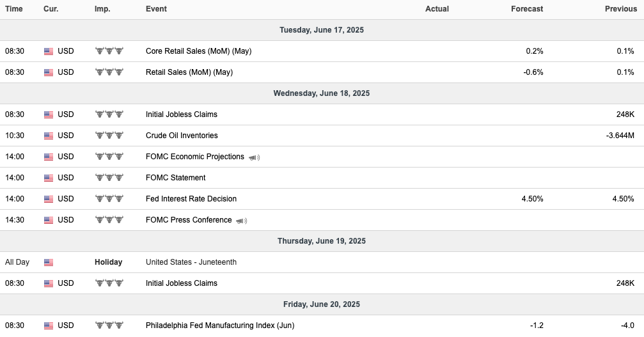Open the FOMC Statement event link
The image size is (644, 337).
(175, 178)
